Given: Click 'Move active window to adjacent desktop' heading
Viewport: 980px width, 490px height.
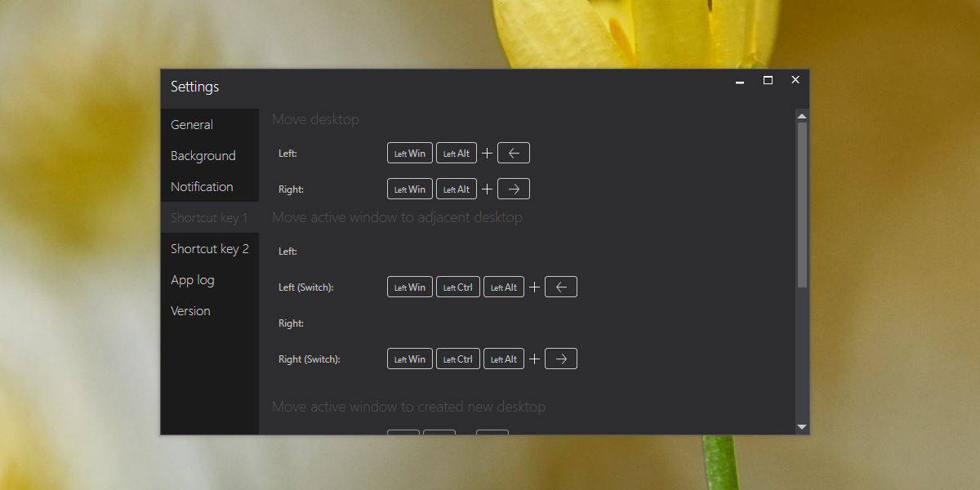Looking at the screenshot, I should pos(397,217).
